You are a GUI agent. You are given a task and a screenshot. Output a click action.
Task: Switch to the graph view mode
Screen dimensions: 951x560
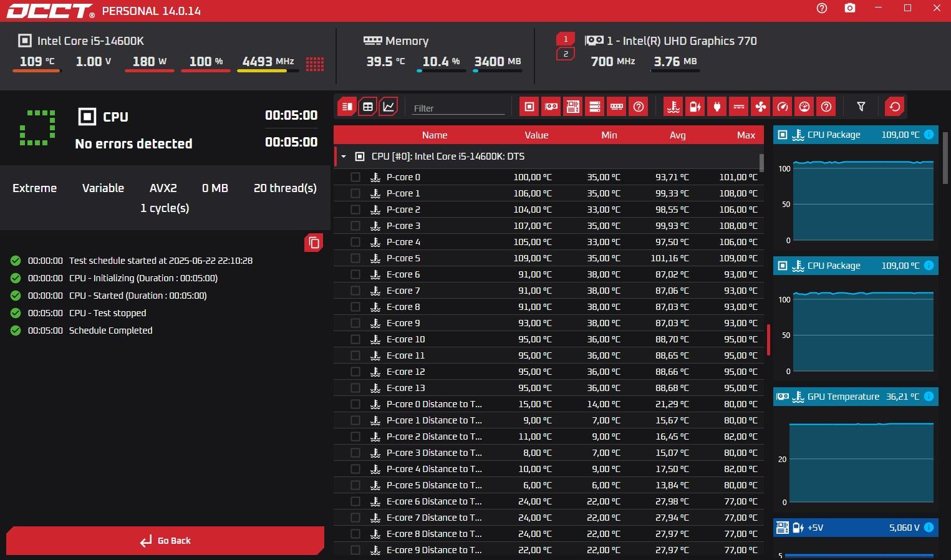389,107
